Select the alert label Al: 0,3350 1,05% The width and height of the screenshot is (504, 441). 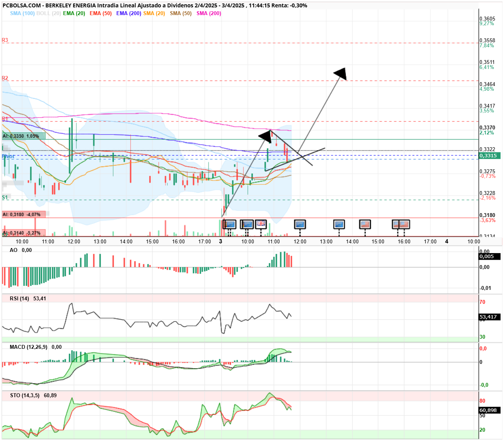(x=24, y=136)
